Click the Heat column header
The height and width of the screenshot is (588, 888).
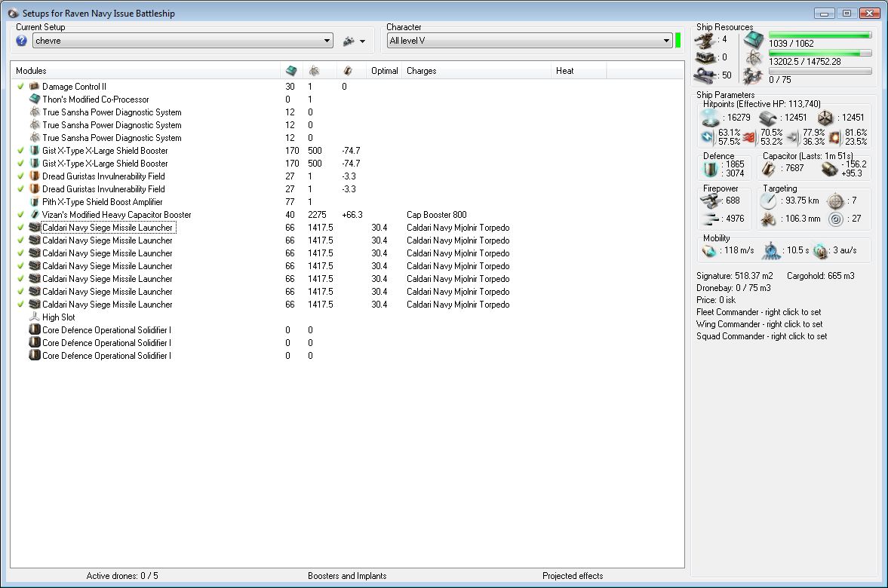[578, 71]
